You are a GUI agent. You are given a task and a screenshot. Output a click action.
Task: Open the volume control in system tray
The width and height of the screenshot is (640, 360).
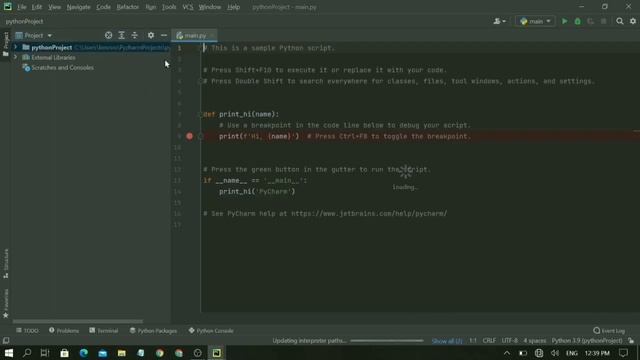[555, 353]
